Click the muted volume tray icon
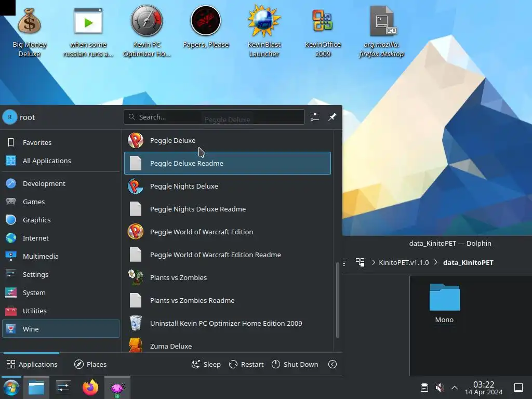 440,388
